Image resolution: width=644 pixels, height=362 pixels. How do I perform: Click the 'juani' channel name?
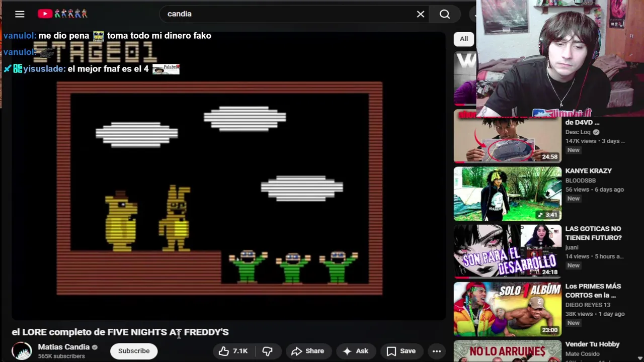pos(572,247)
